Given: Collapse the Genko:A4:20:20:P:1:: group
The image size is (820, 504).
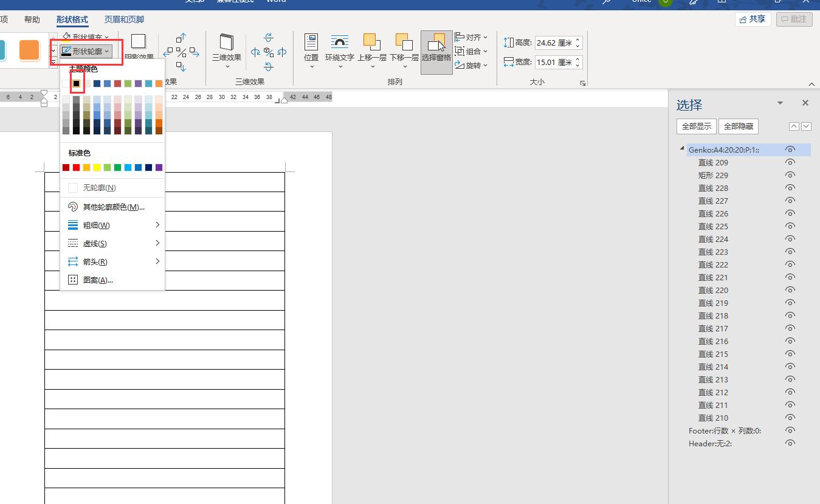Looking at the screenshot, I should point(682,149).
